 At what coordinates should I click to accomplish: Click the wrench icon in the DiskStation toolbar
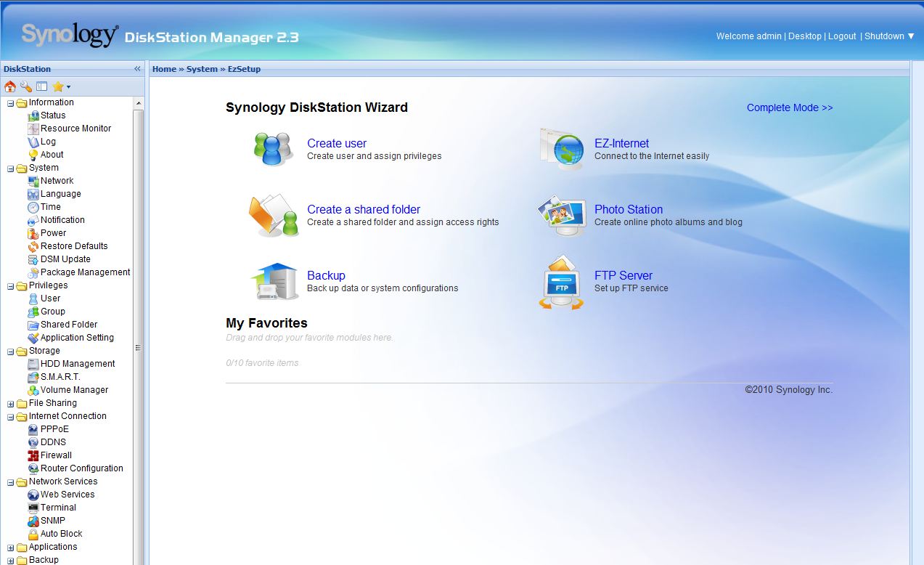click(x=25, y=86)
